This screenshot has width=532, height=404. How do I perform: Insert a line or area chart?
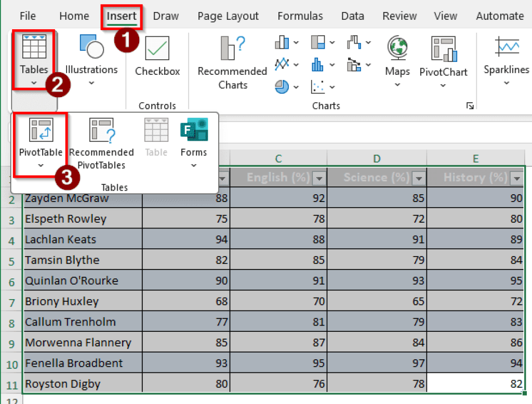pos(282,65)
